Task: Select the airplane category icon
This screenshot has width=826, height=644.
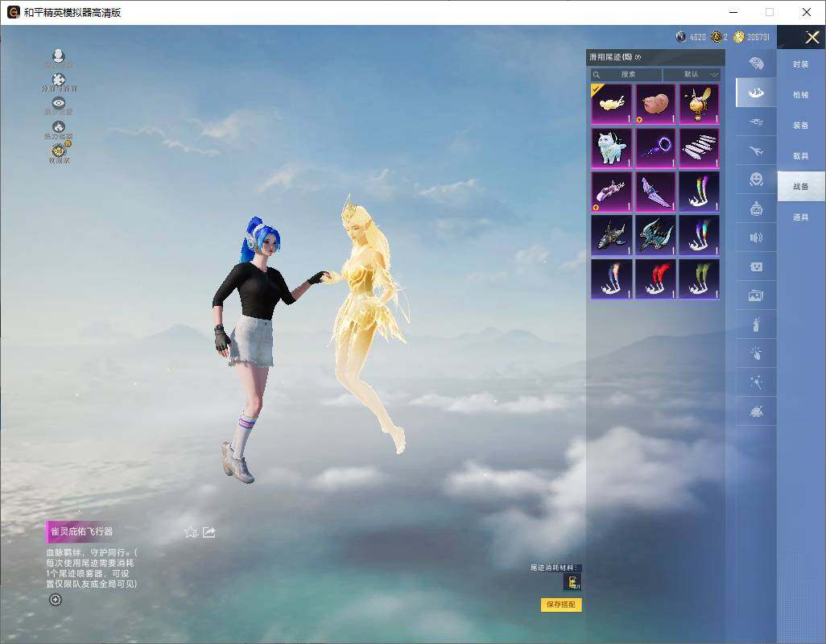Action: [x=757, y=151]
